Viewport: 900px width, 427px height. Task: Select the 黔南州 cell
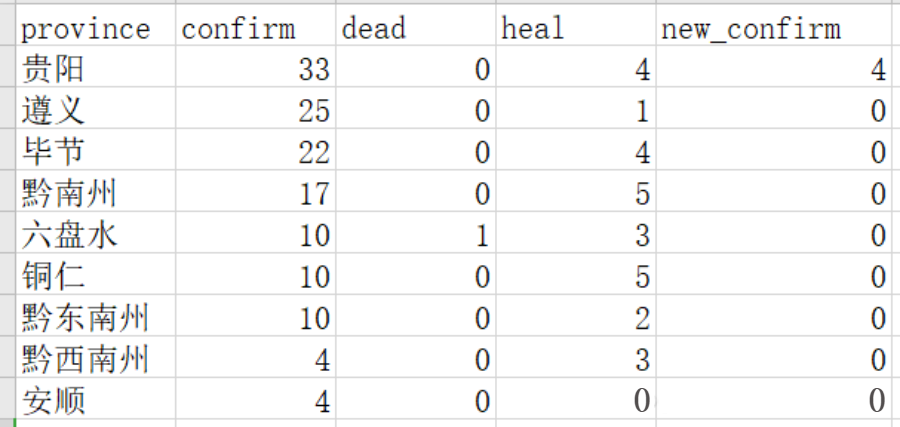tap(96, 193)
